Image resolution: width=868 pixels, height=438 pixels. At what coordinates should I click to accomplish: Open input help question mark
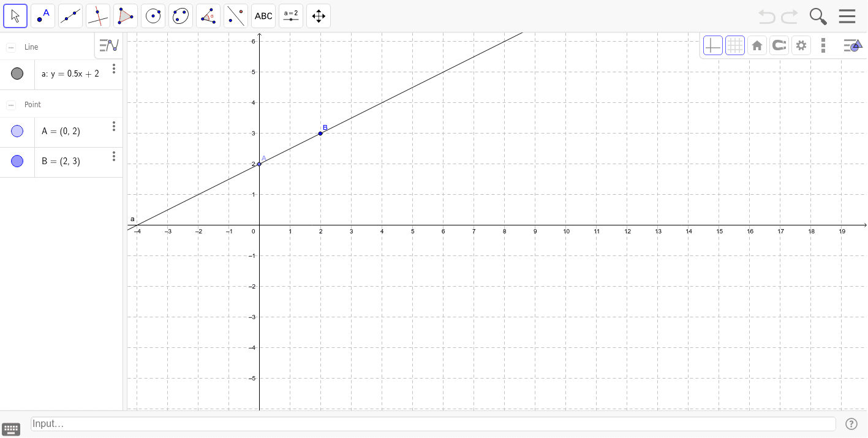(851, 424)
